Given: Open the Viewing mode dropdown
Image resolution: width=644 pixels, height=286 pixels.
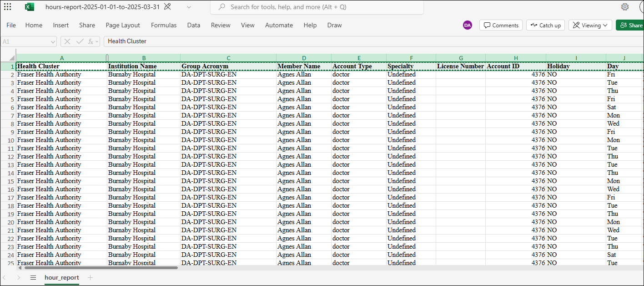Looking at the screenshot, I should click(590, 25).
